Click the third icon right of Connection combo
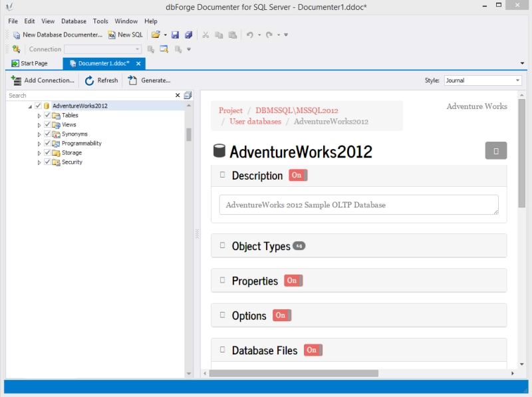 click(178, 49)
